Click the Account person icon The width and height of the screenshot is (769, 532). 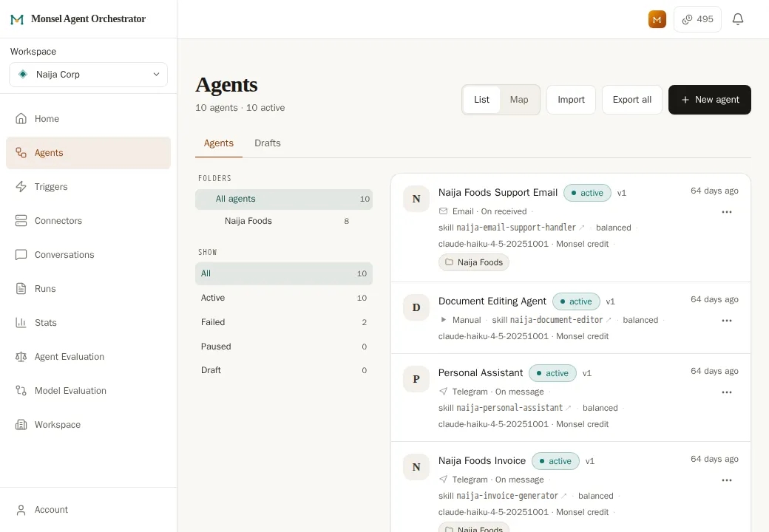[21, 510]
